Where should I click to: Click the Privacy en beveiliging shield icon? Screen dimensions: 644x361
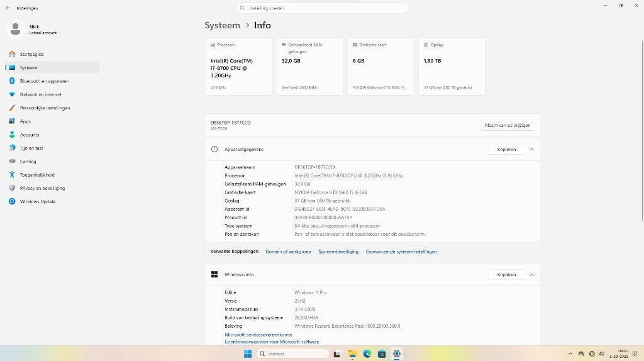click(x=12, y=188)
